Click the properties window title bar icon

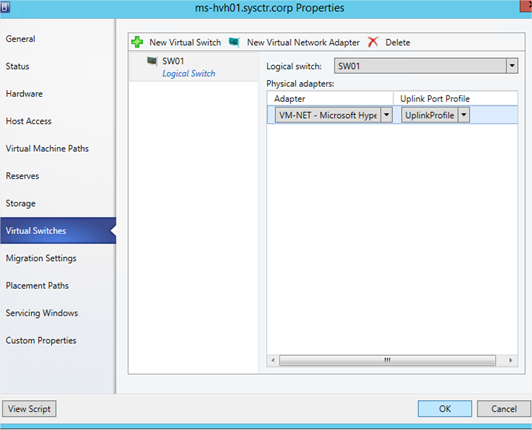pyautogui.click(x=5, y=7)
